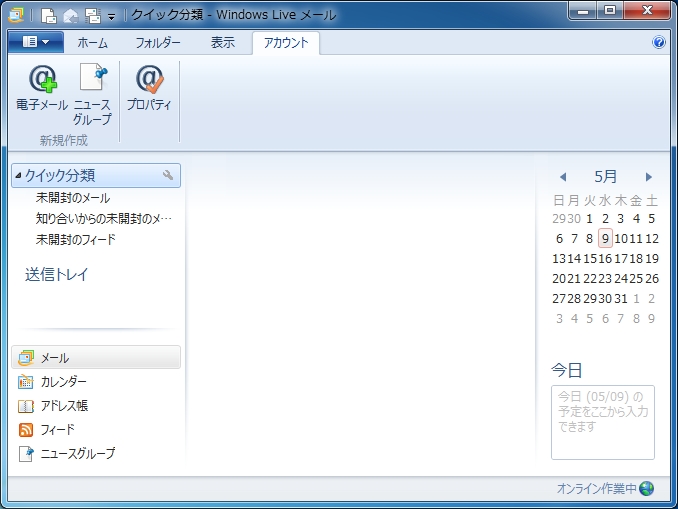Select May 1 in the calendar
This screenshot has height=509, width=678.
pyautogui.click(x=589, y=219)
